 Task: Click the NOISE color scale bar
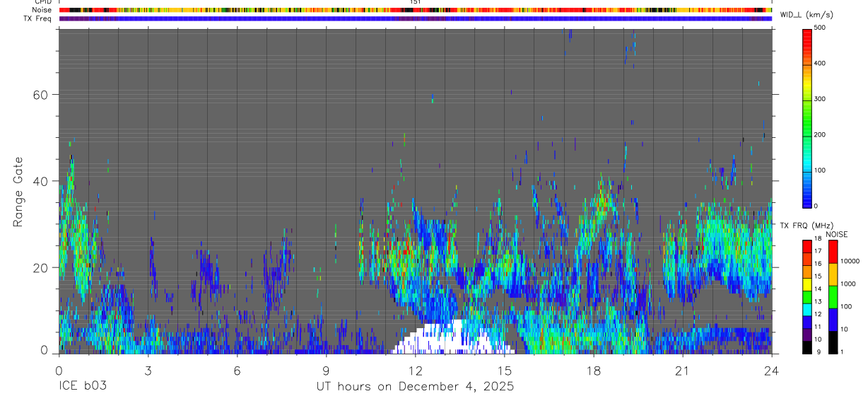coord(833,296)
